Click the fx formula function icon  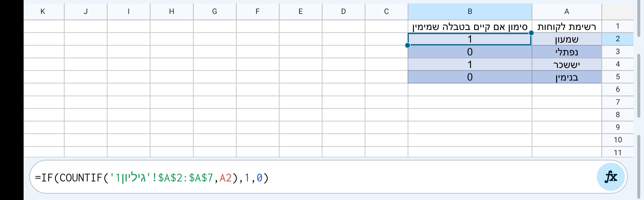tap(611, 176)
